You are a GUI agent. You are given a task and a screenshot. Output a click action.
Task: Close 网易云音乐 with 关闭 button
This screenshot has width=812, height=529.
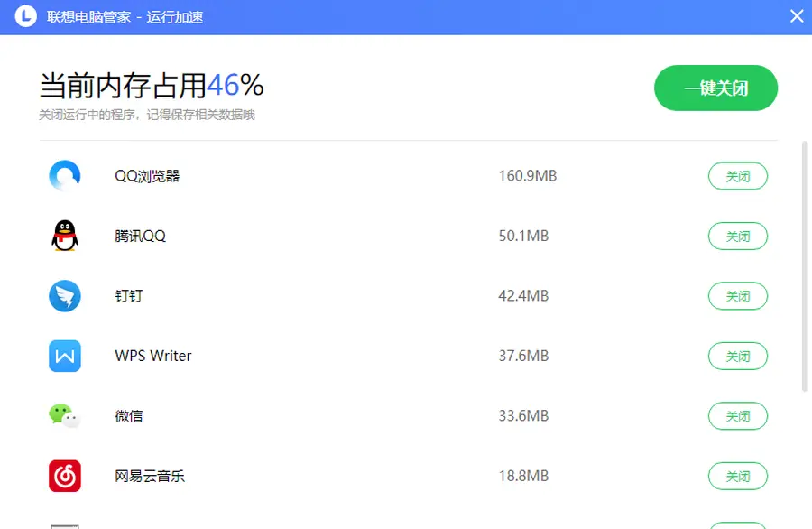click(x=737, y=476)
